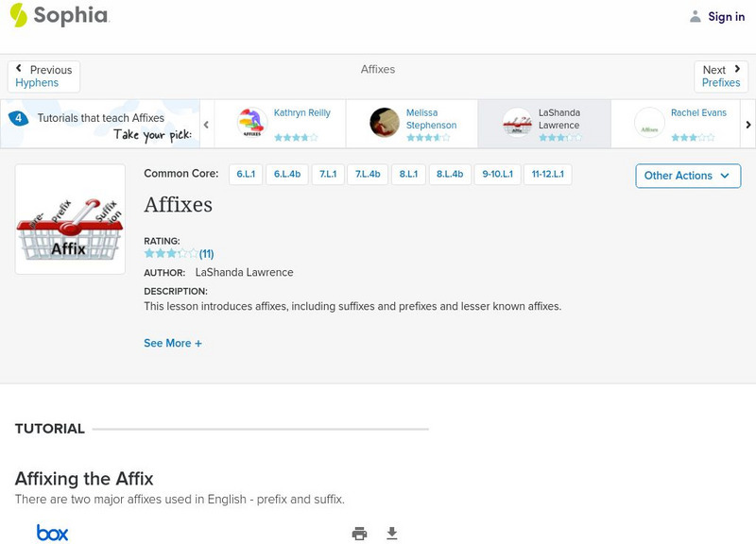756x544 pixels.
Task: Click the Sign in link
Action: tap(726, 16)
